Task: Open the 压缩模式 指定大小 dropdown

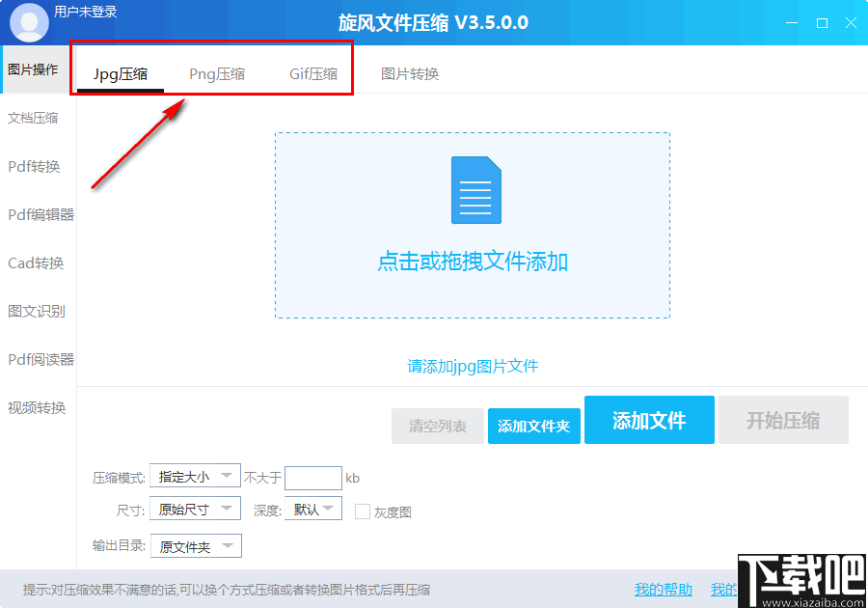Action: [x=195, y=476]
